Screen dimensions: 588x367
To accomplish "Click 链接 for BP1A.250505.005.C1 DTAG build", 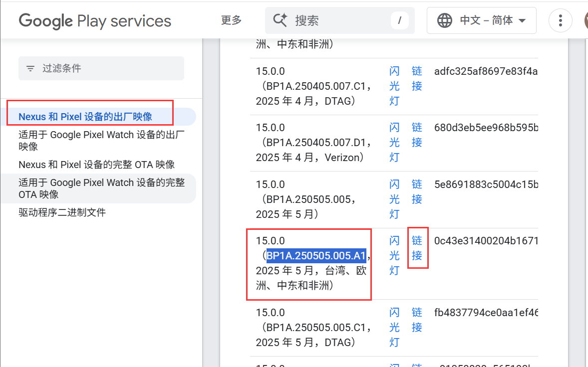I will (x=417, y=320).
